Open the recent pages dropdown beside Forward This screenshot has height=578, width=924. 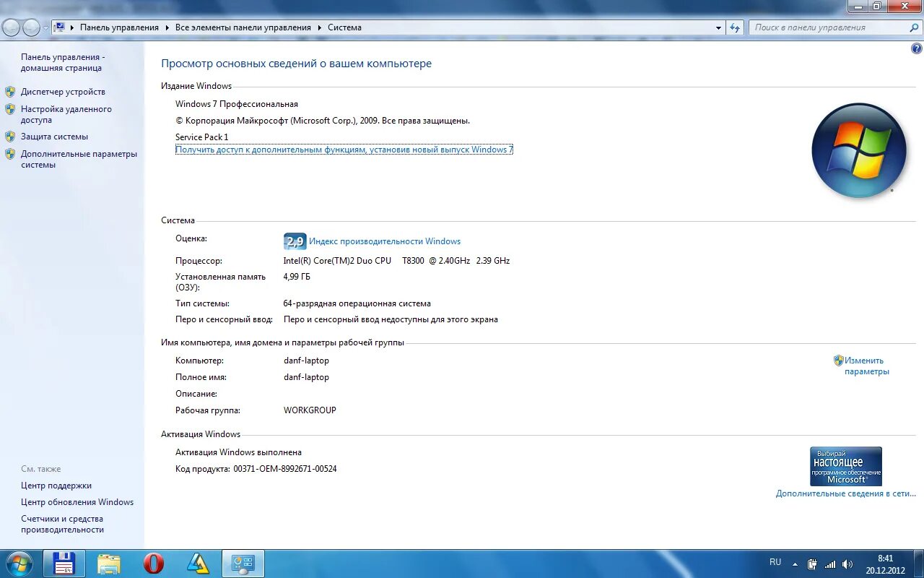(46, 27)
